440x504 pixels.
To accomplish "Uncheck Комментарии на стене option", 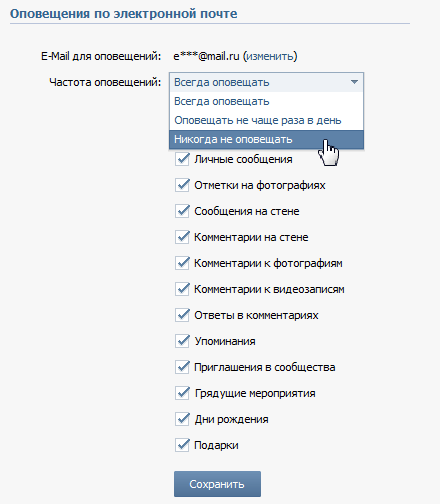I will pyautogui.click(x=182, y=237).
